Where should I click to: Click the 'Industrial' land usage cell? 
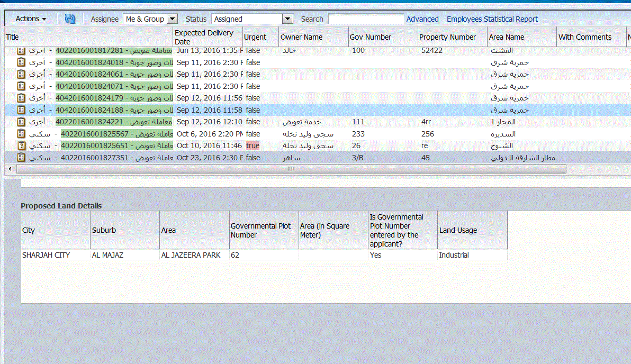tap(472, 255)
